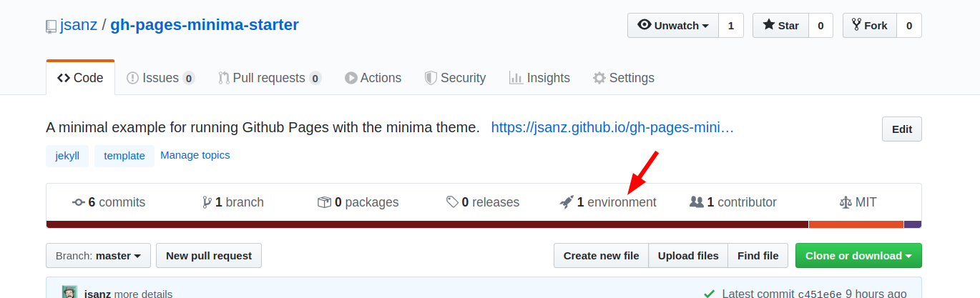
Task: Click the contributors people icon
Action: [x=696, y=202]
